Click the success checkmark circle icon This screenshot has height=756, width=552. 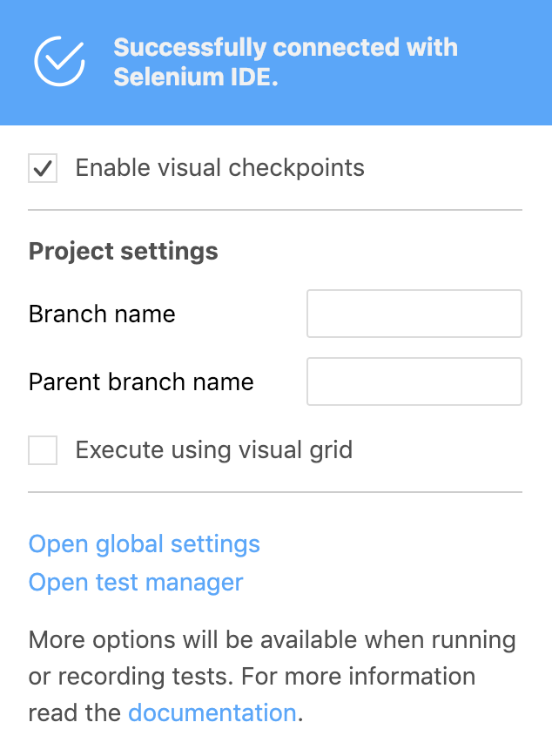pyautogui.click(x=59, y=61)
